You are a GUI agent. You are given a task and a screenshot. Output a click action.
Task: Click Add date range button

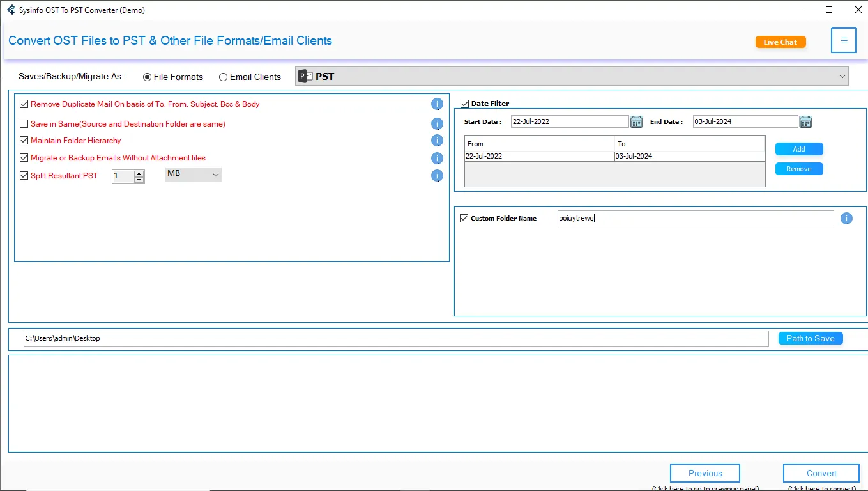click(799, 149)
